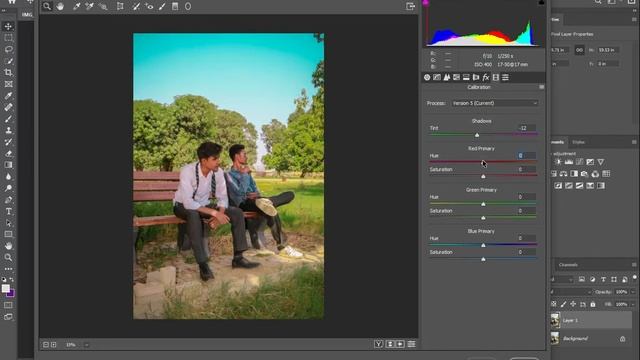This screenshot has width=640, height=360.
Task: Toggle lock transparent pixels
Action: click(x=553, y=304)
